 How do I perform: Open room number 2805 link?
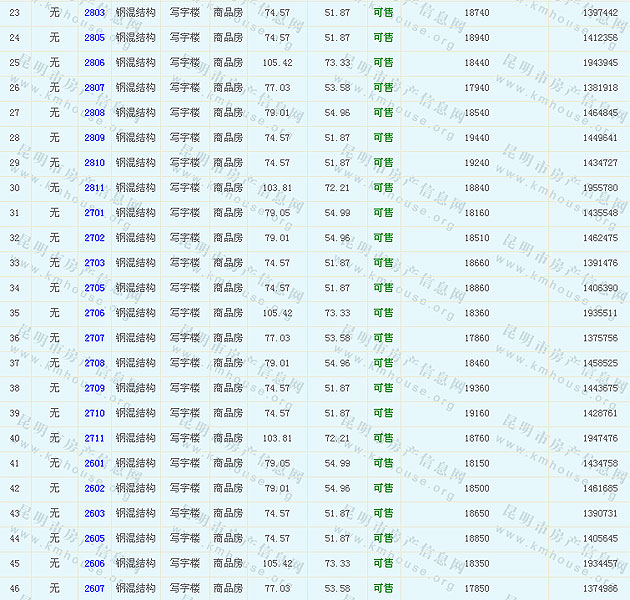94,37
